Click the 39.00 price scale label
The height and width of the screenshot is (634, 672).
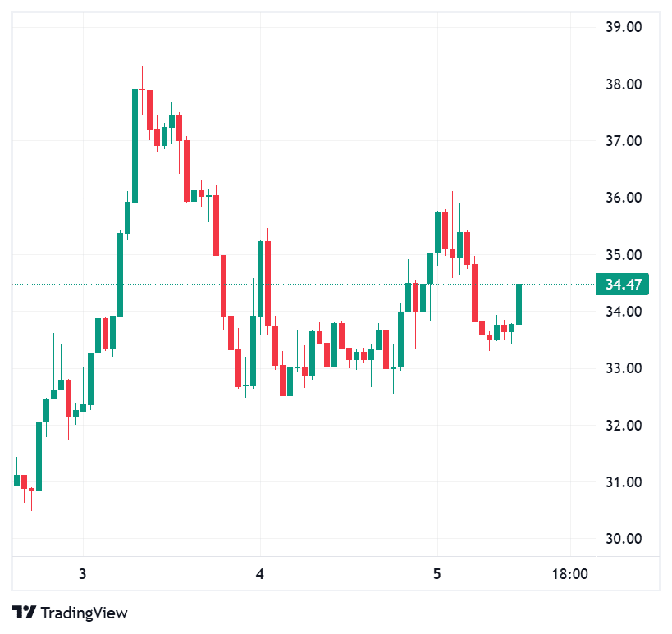[623, 27]
